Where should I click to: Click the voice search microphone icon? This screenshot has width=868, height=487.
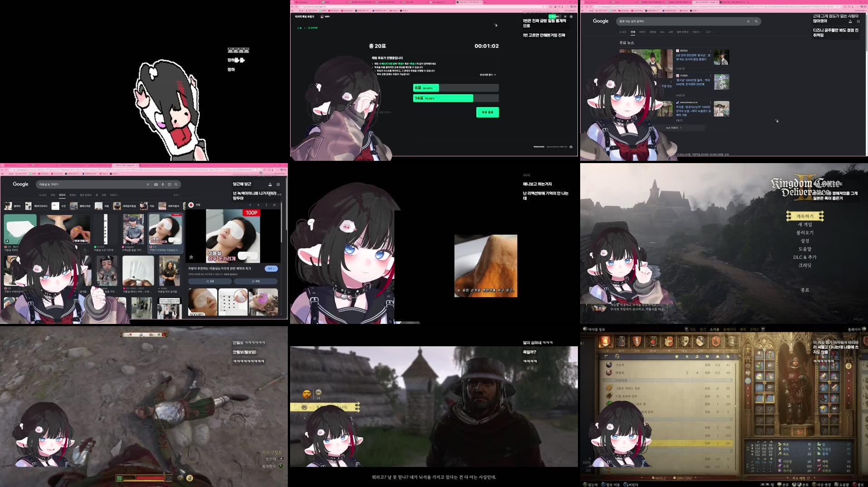click(x=162, y=184)
